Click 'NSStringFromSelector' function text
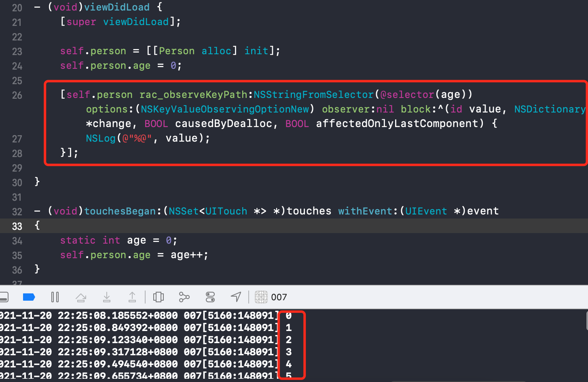Viewport: 588px width, 382px height. pos(314,95)
